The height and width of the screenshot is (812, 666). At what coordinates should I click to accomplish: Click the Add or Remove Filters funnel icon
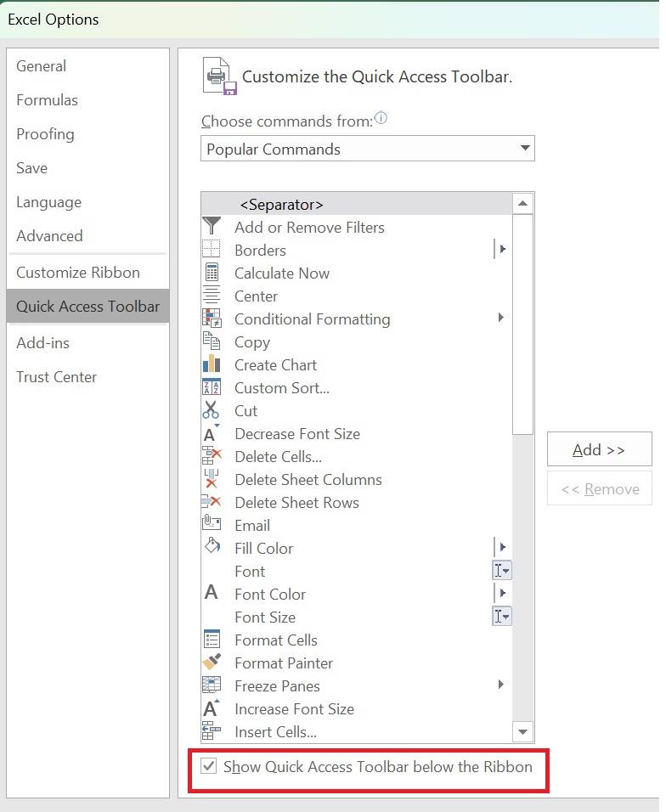click(212, 227)
